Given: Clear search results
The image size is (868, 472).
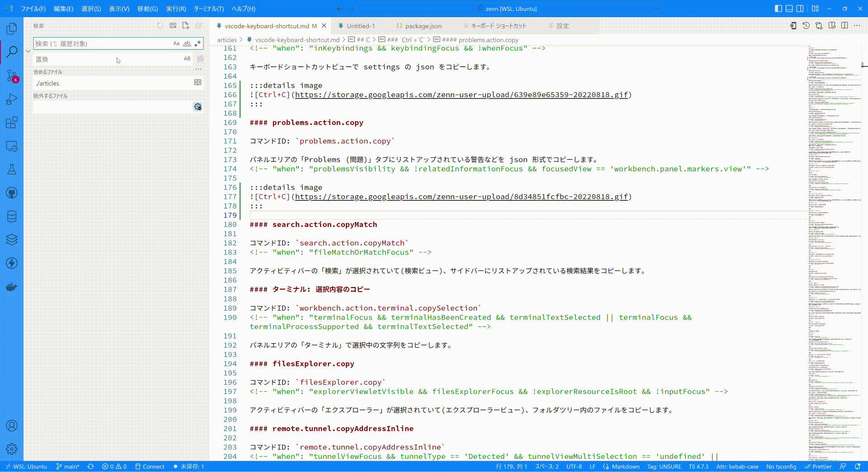Looking at the screenshot, I should tap(173, 26).
